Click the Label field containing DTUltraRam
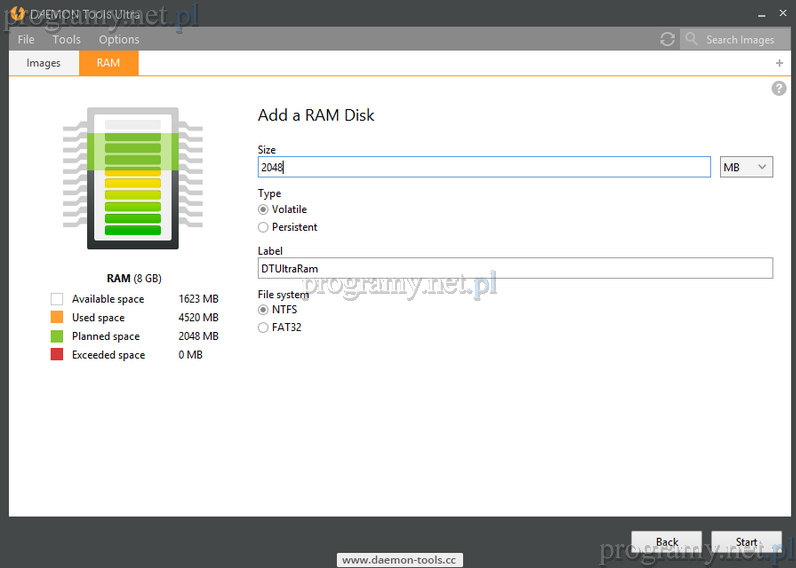This screenshot has width=796, height=568. [514, 268]
